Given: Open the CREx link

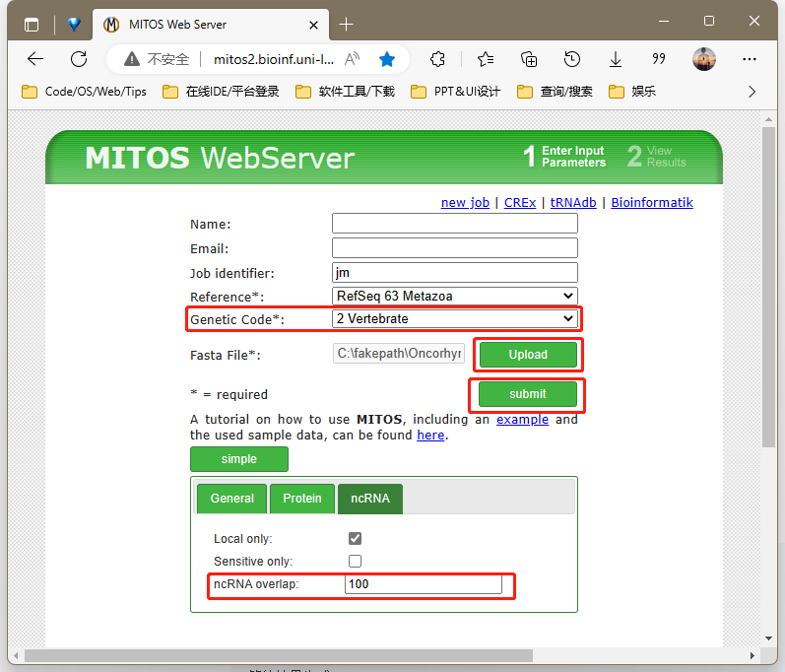Looking at the screenshot, I should tap(520, 202).
